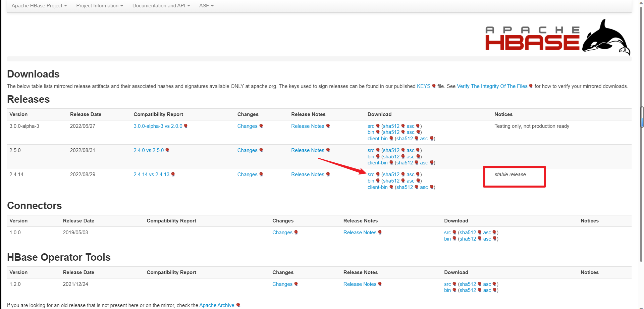Download client-bin for version 2.4.14
The height and width of the screenshot is (309, 644).
[x=377, y=187]
